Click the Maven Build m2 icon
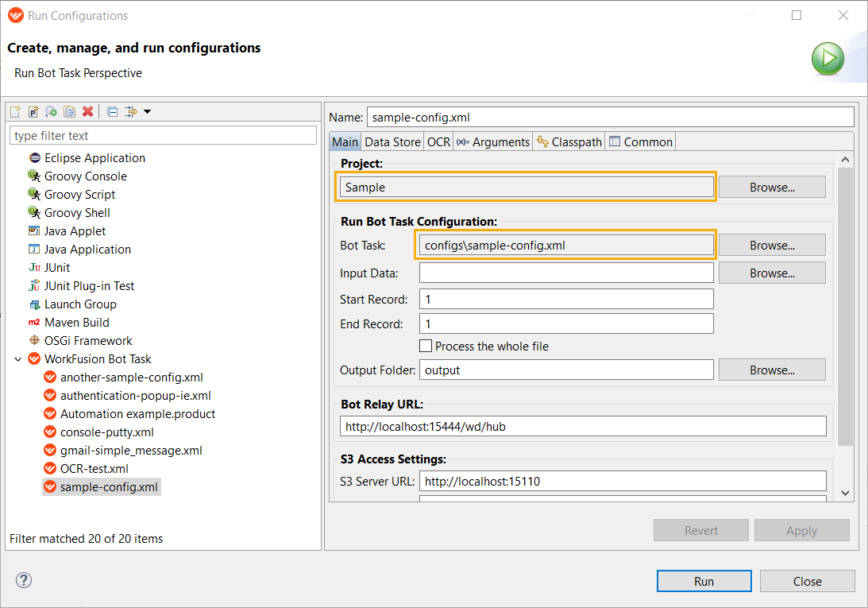 click(34, 323)
